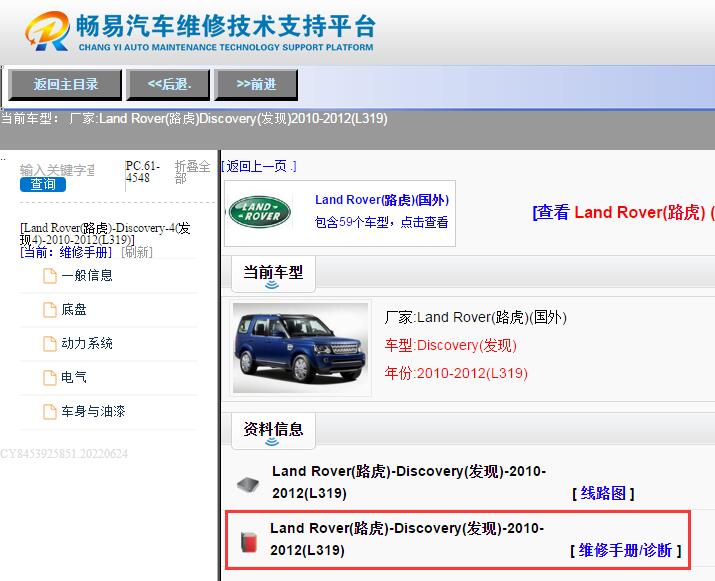This screenshot has height=581, width=715.
Task: Click the Discovery-4 2010-2012(L319) tree heading
Action: [x=105, y=233]
